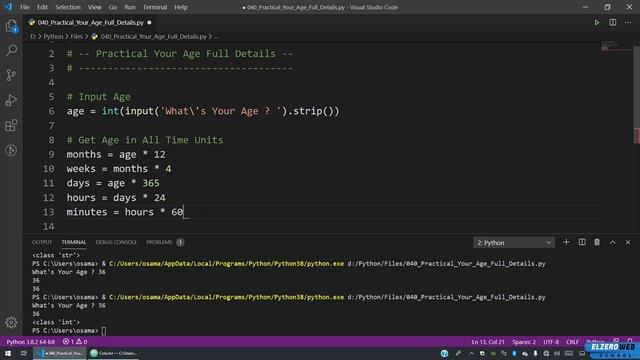Open the Manage gear menu
640x360 pixels.
[x=11, y=322]
